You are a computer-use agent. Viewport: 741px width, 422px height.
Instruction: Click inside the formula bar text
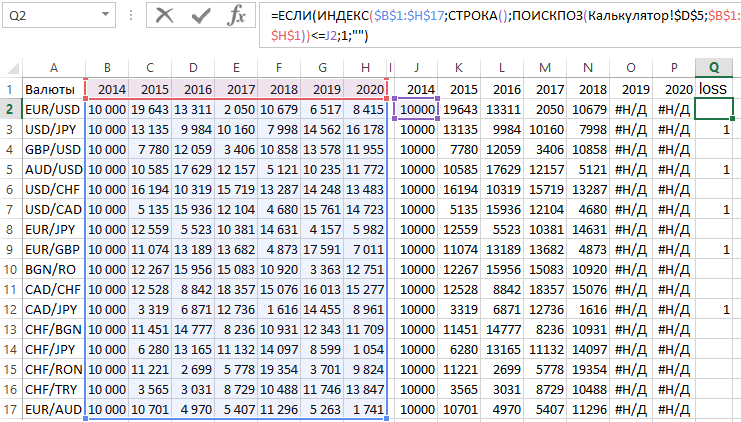click(500, 25)
